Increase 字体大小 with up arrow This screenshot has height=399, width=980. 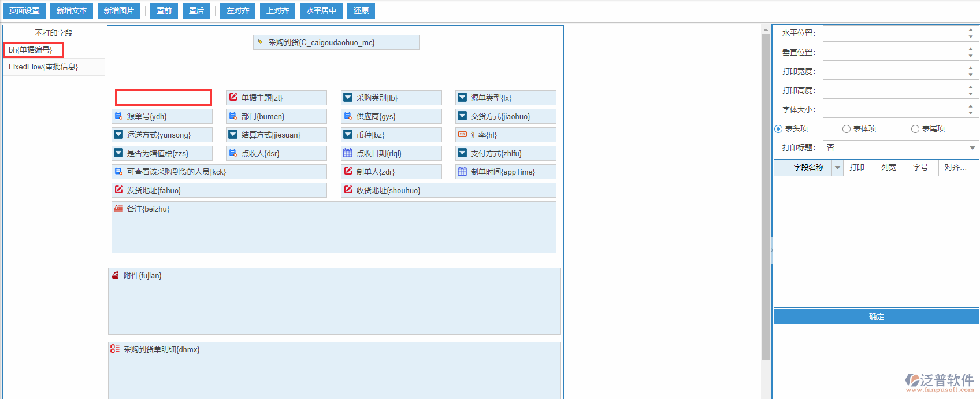click(x=971, y=106)
